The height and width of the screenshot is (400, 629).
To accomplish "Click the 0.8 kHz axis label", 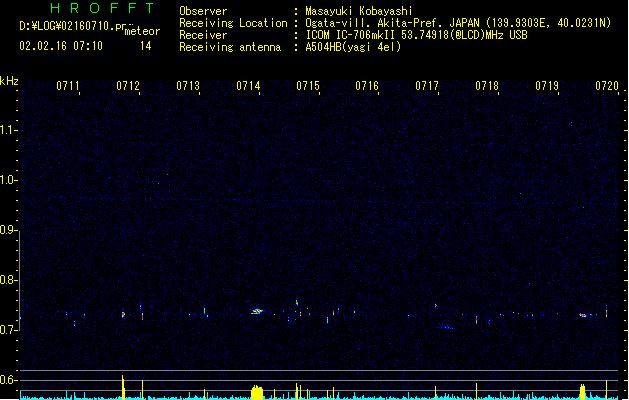I will (x=8, y=280).
